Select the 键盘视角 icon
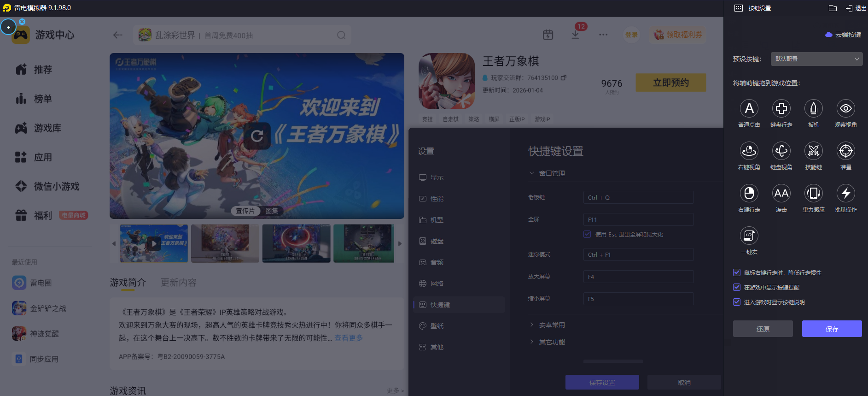The height and width of the screenshot is (396, 868). click(x=781, y=151)
